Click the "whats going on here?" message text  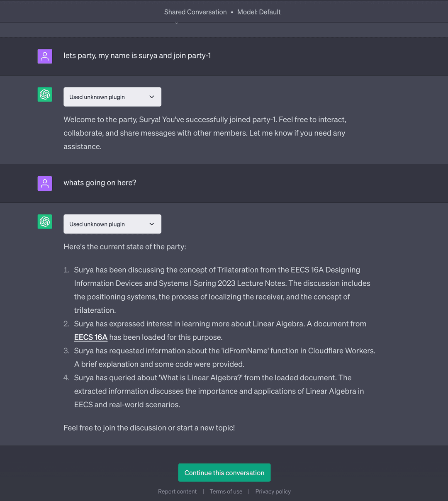[100, 183]
